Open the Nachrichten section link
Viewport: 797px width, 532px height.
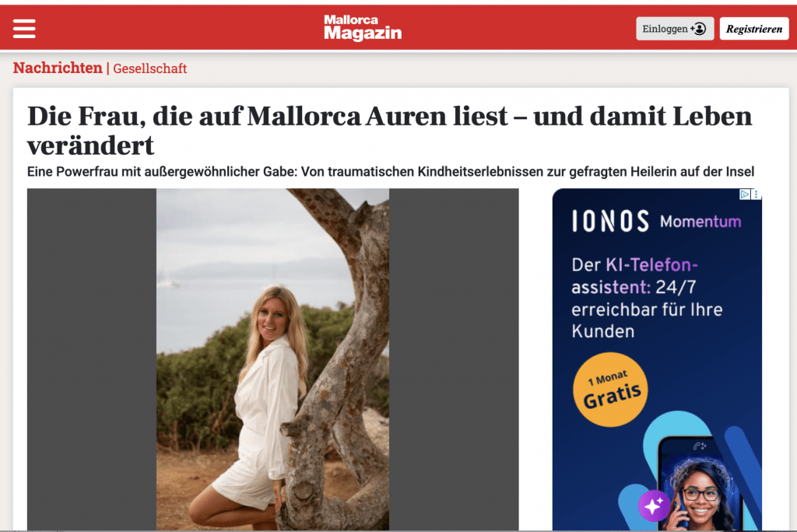[x=58, y=68]
